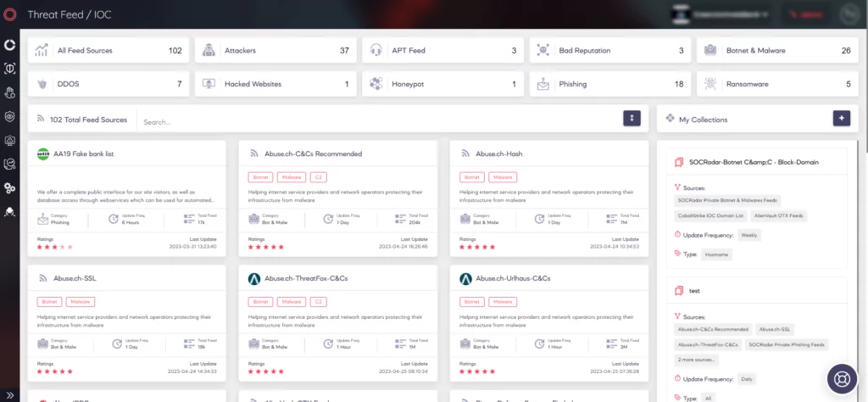This screenshot has height=402, width=868.
Task: Open the Abuse.ch-SSL feed title
Action: click(75, 278)
